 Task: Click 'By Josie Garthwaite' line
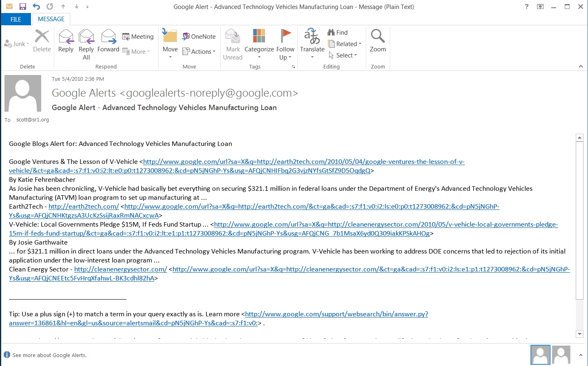tap(38, 243)
